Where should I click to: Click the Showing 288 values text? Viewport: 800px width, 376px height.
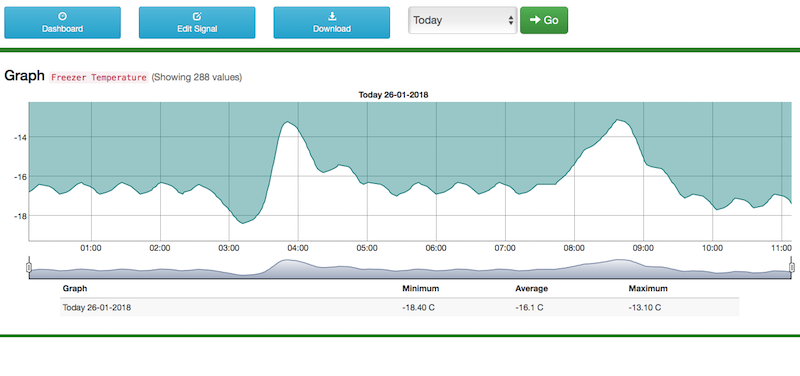[197, 78]
